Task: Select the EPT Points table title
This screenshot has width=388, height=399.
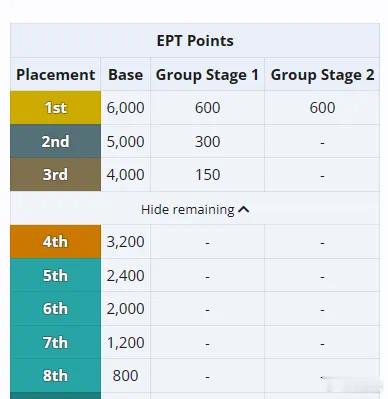Action: (195, 41)
